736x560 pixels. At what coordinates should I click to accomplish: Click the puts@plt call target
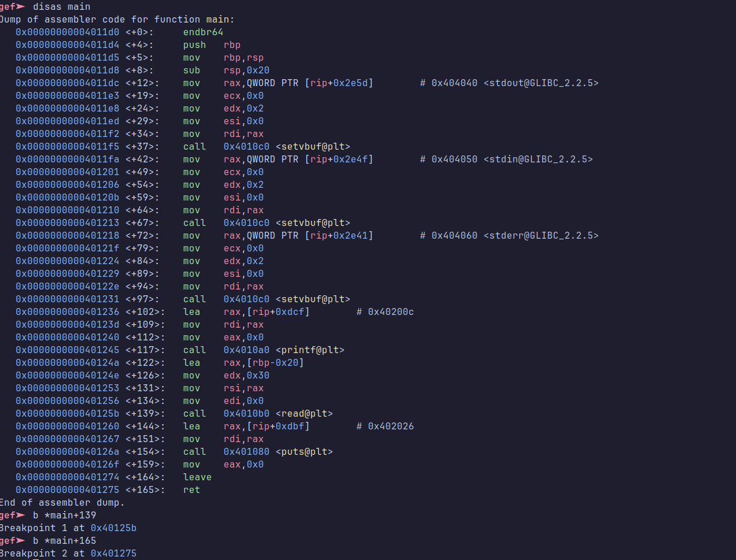278,451
